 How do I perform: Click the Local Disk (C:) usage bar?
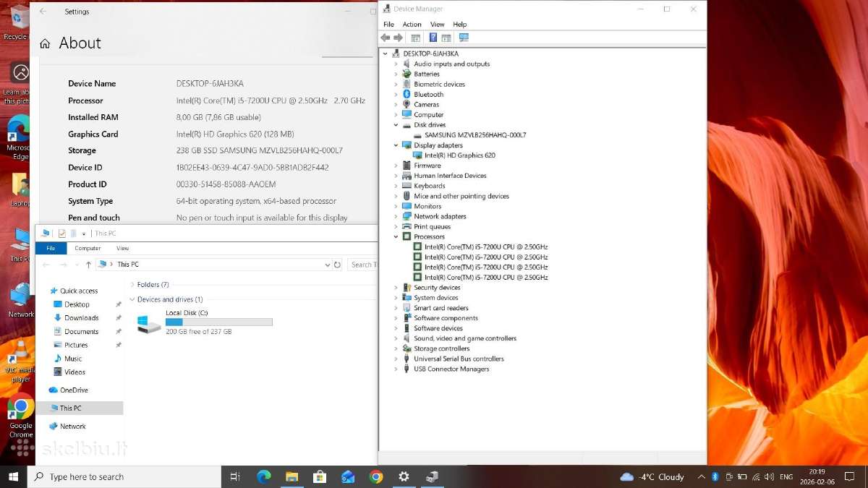coord(219,322)
